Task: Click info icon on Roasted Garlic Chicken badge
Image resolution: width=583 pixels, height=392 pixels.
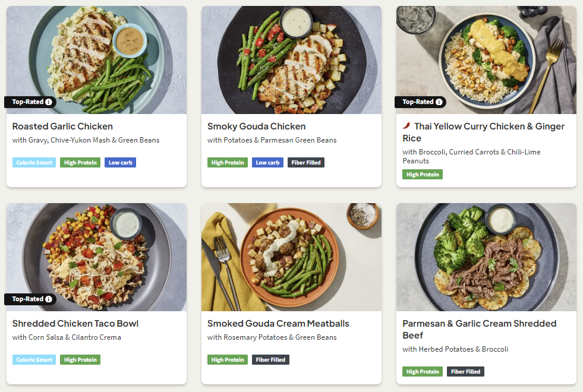Action: [x=49, y=102]
